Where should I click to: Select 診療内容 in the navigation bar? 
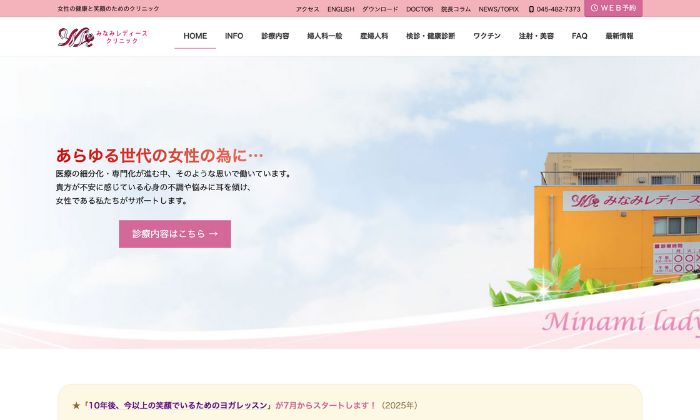(x=275, y=36)
